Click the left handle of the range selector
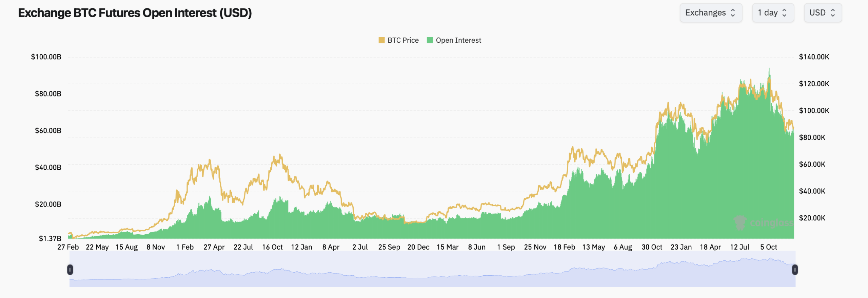This screenshot has height=298, width=868. tap(70, 270)
